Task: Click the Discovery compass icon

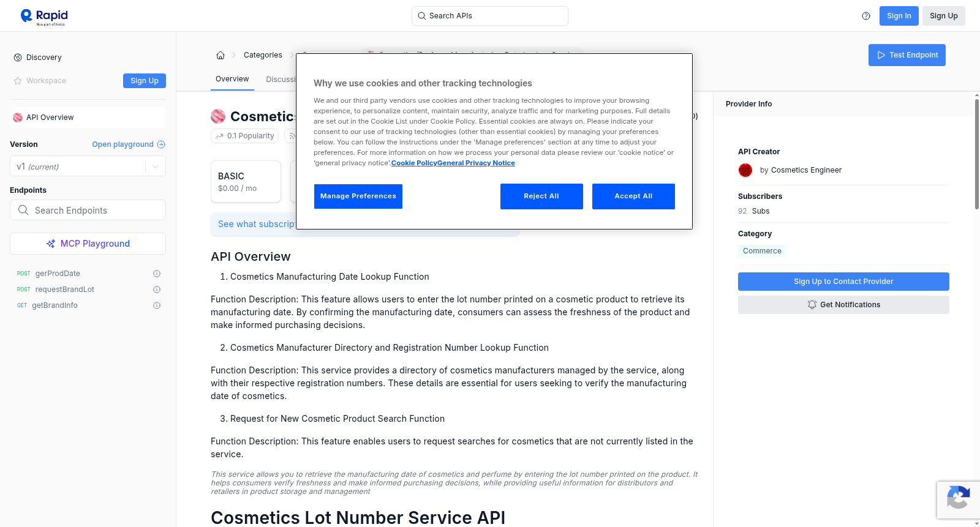Action: [18, 58]
